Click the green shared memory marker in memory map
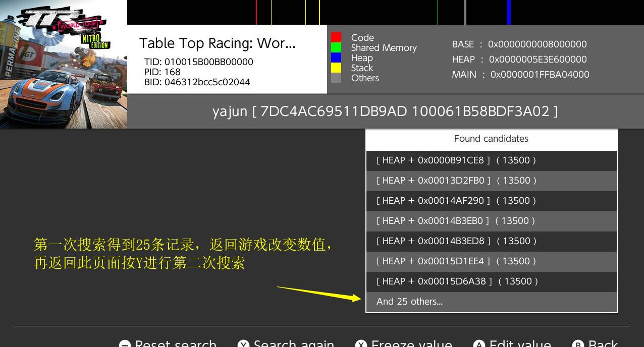The image size is (644, 347). click(x=438, y=12)
